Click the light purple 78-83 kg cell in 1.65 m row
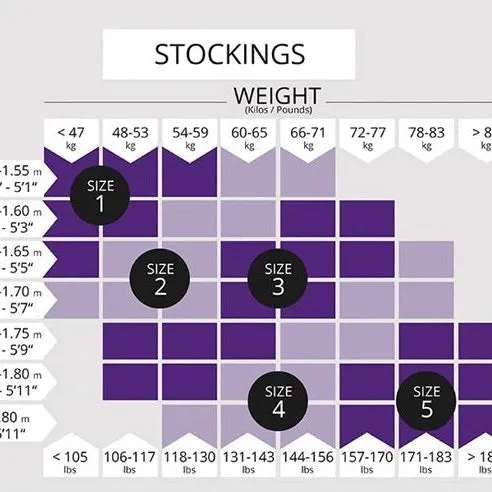 [426, 259]
